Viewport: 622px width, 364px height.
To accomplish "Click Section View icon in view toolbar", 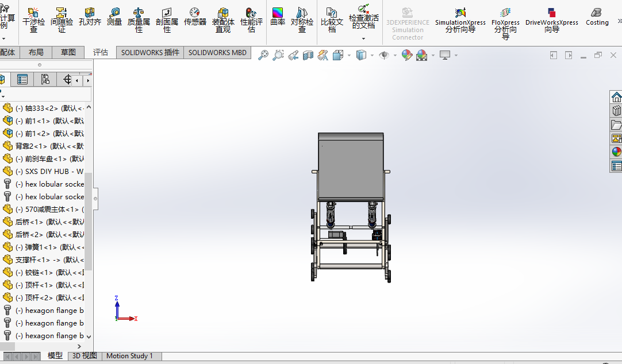I will click(308, 55).
